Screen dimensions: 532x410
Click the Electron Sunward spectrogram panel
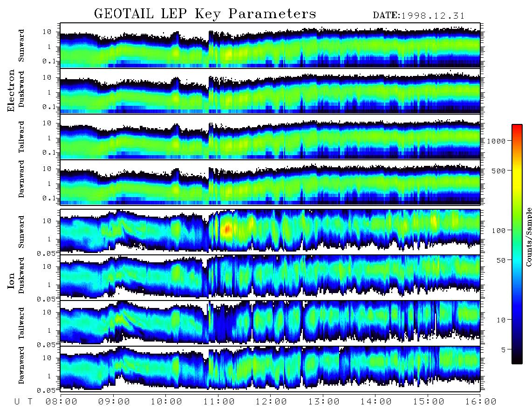click(x=270, y=45)
